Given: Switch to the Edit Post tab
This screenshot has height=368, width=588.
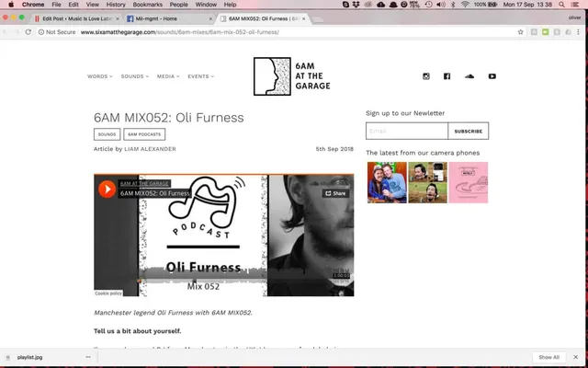Looking at the screenshot, I should (77, 18).
